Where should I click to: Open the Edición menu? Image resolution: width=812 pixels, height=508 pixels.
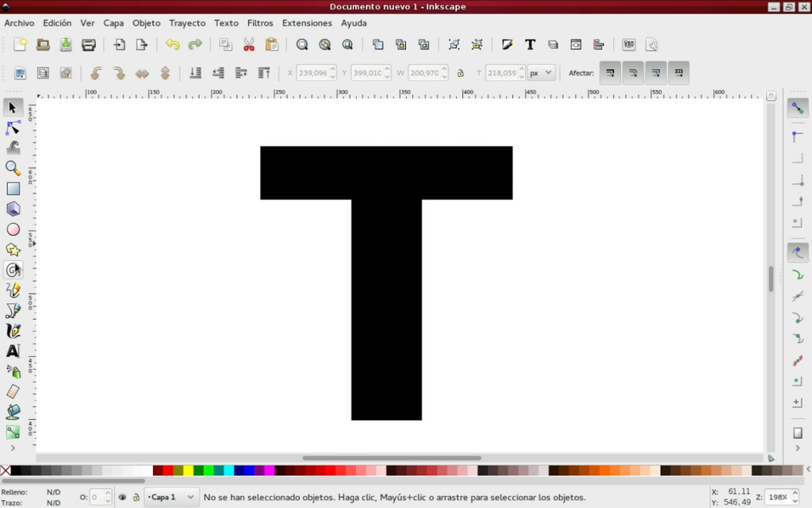pyautogui.click(x=57, y=23)
